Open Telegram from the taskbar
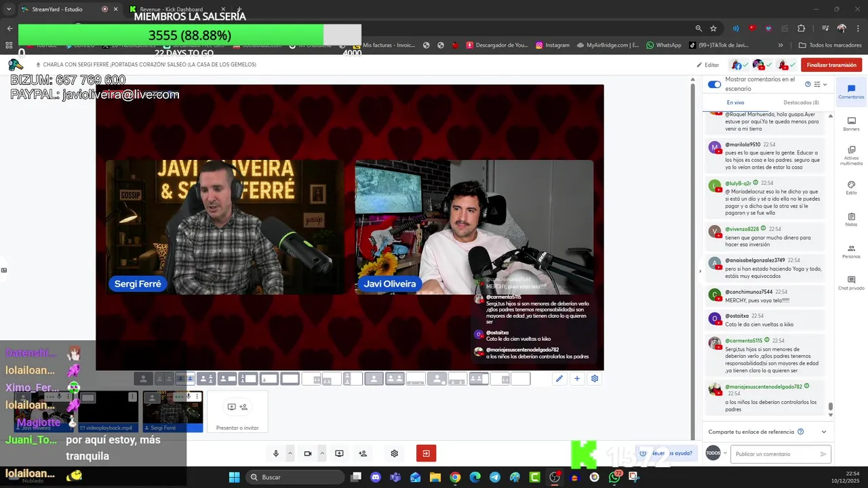 495,477
